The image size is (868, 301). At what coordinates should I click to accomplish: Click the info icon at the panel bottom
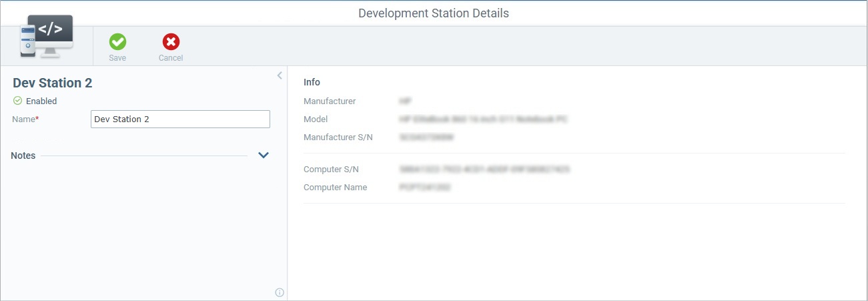tap(280, 292)
